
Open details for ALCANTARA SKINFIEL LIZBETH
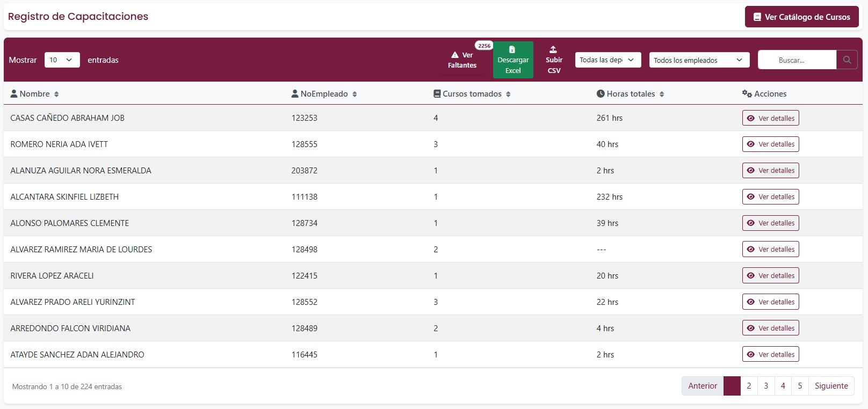tap(770, 197)
